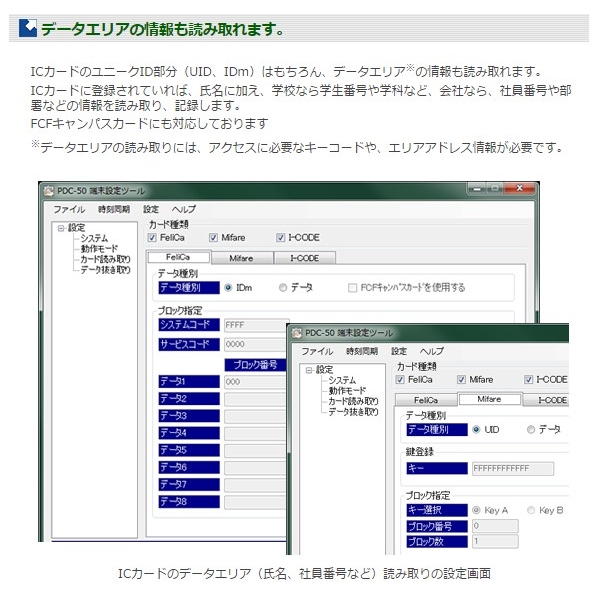Click the app icon in front window title bar
Image resolution: width=595 pixels, height=595 pixels.
pyautogui.click(x=297, y=333)
